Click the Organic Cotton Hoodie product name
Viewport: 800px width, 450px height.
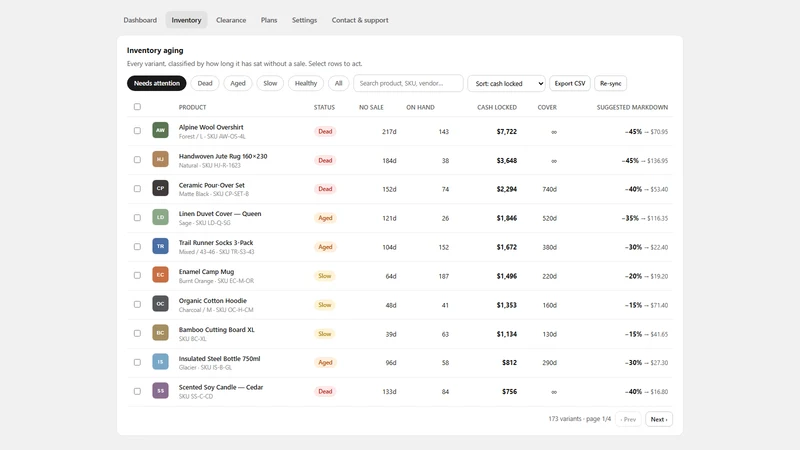tap(212, 301)
